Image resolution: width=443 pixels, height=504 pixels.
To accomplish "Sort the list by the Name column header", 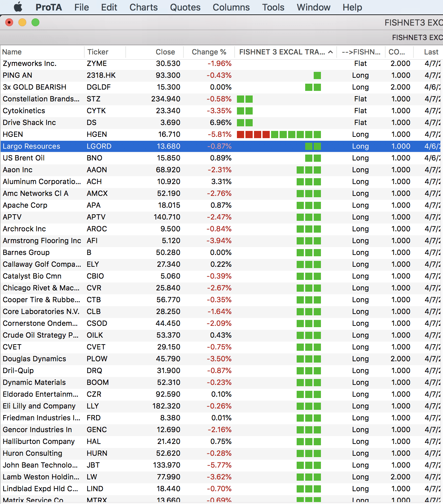I will coord(42,52).
